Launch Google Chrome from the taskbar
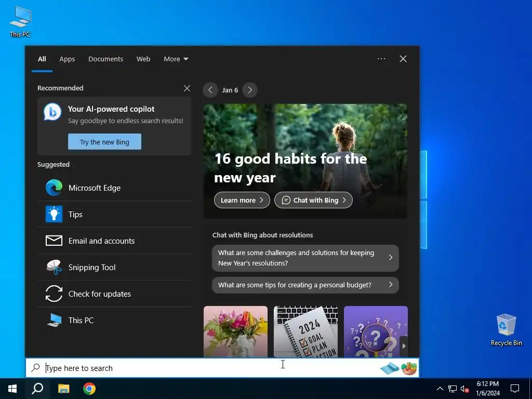The height and width of the screenshot is (399, 532). click(x=89, y=389)
